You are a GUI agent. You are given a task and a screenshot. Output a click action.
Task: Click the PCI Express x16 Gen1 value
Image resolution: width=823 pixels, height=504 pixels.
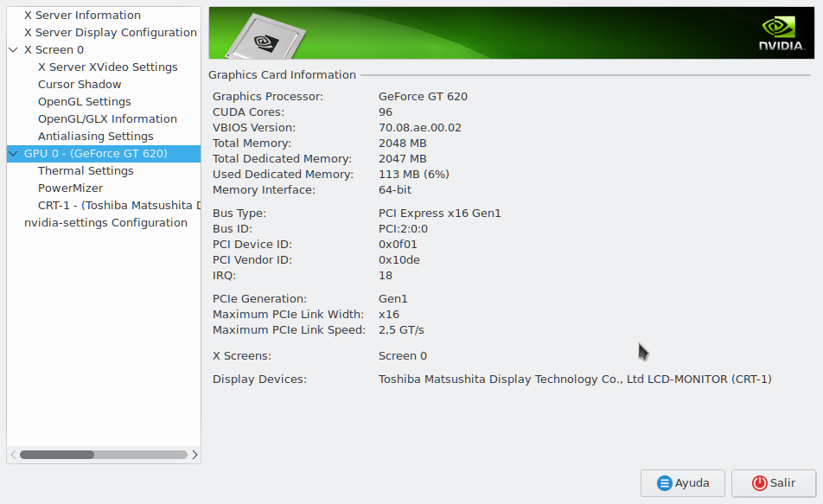440,214
